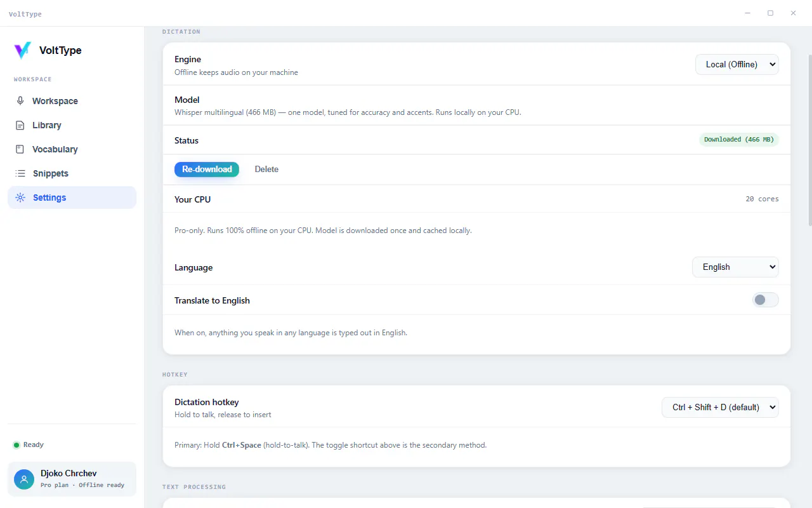Open the Language dropdown
The width and height of the screenshot is (812, 508).
point(735,267)
